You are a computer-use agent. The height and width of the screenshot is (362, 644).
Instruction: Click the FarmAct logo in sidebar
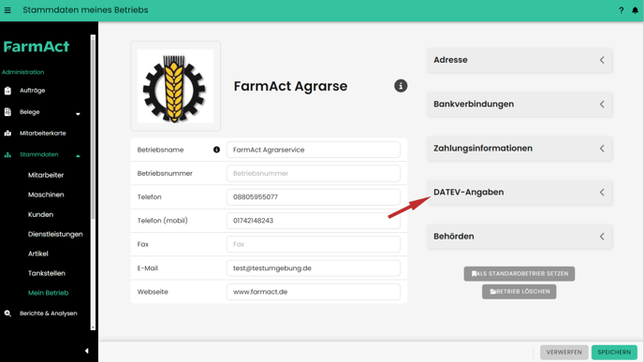pyautogui.click(x=37, y=47)
